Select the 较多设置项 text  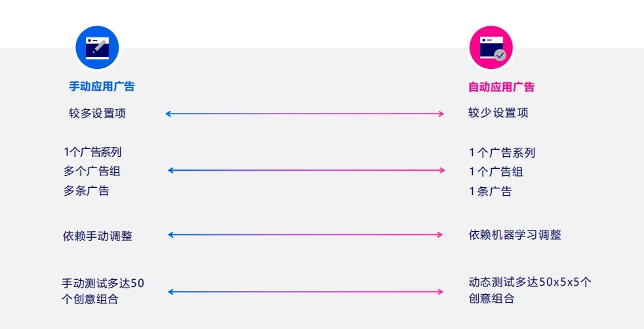pyautogui.click(x=97, y=113)
